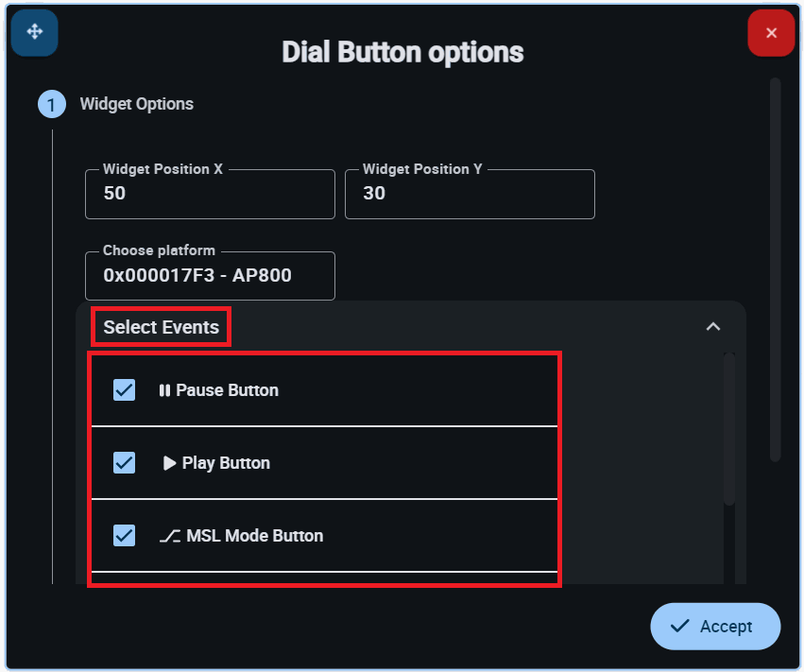Toggle the Play Button checkbox

[124, 462]
